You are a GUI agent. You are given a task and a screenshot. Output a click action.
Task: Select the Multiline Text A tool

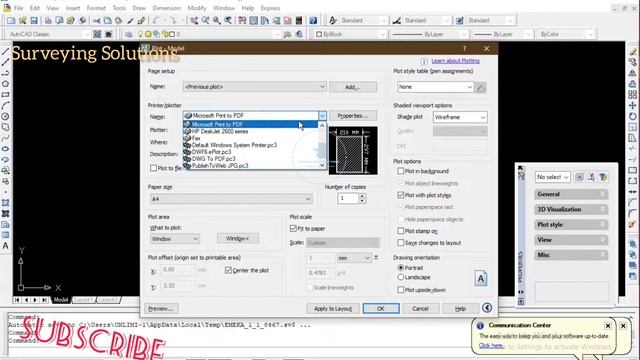[x=5, y=246]
